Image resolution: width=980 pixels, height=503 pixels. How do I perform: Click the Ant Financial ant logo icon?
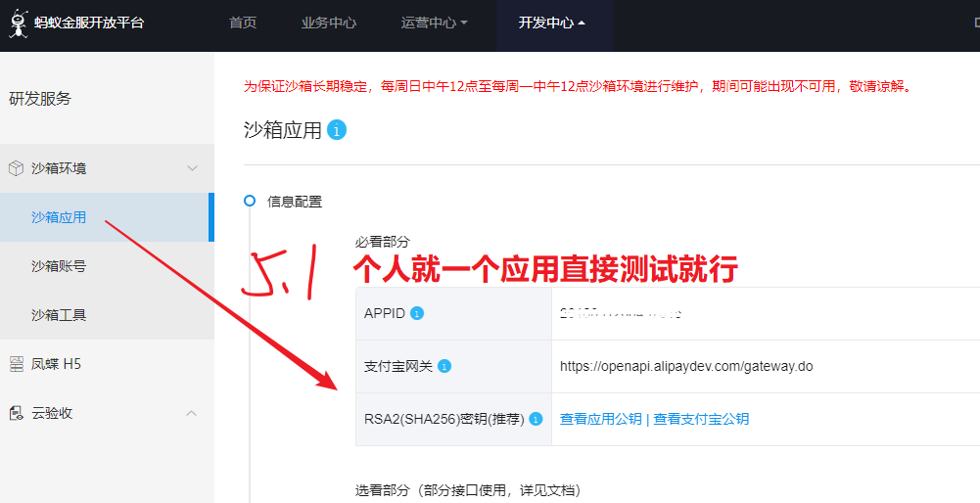(x=19, y=23)
